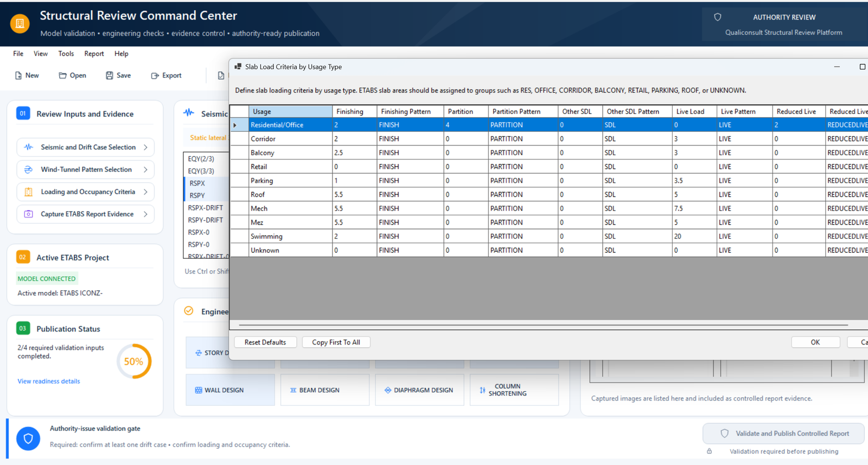Click the Column Shortening icon

(x=482, y=390)
